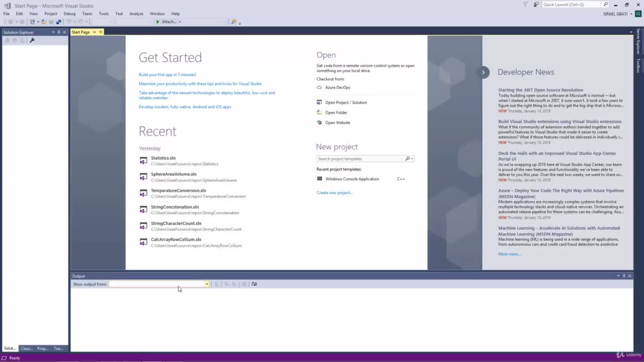
Task: Click the IG account avatar badge
Action: (x=638, y=14)
